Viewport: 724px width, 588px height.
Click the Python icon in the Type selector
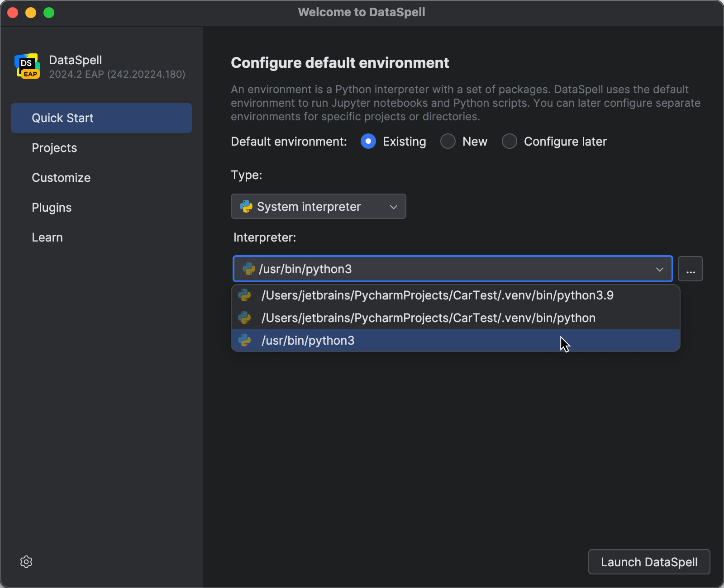click(246, 206)
